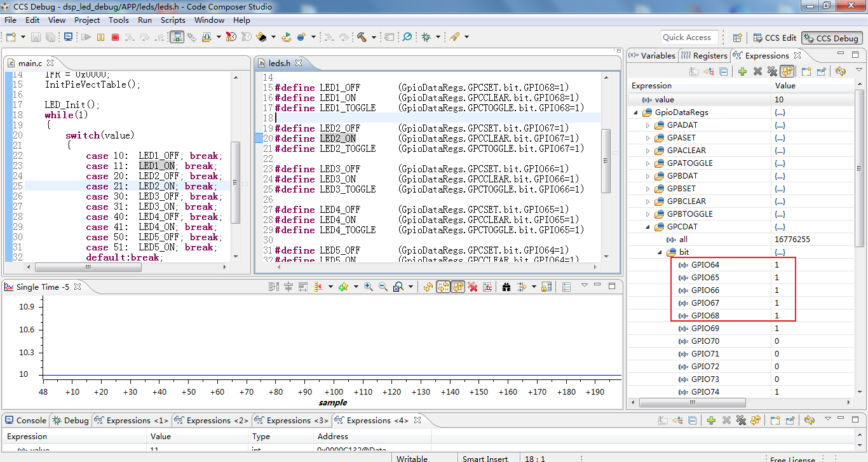Viewport: 868px width, 462px height.
Task: Open the Console tab at bottom
Action: click(26, 420)
